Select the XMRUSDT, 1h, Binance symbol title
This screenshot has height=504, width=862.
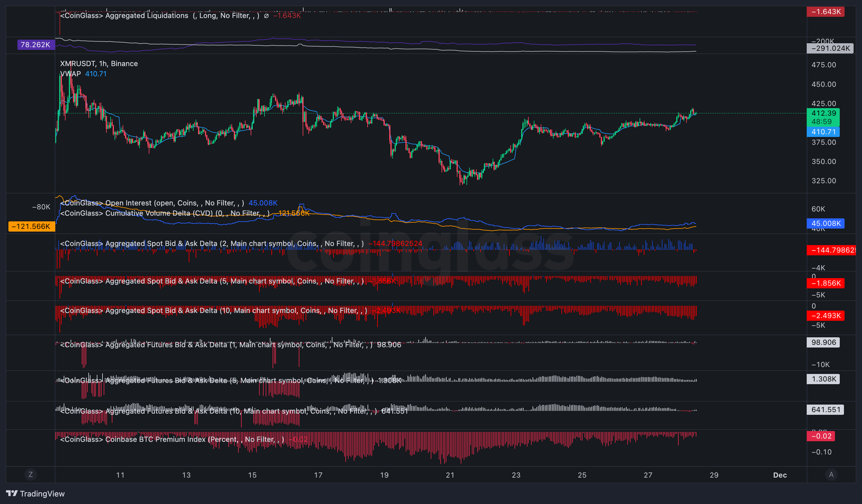[99, 64]
